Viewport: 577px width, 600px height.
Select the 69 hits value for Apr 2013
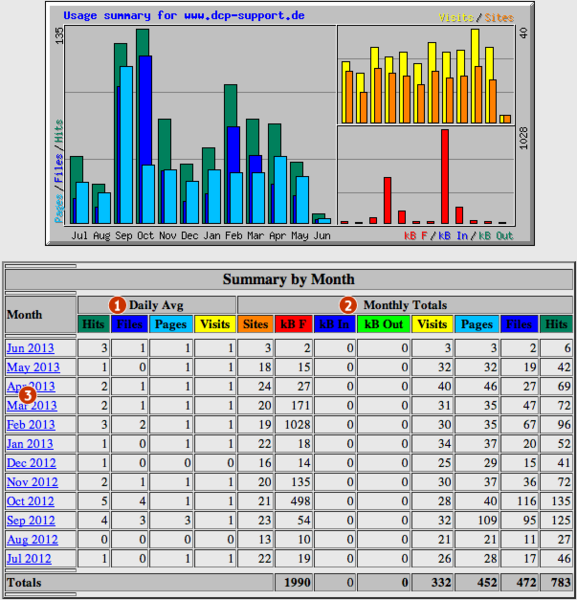pos(564,386)
